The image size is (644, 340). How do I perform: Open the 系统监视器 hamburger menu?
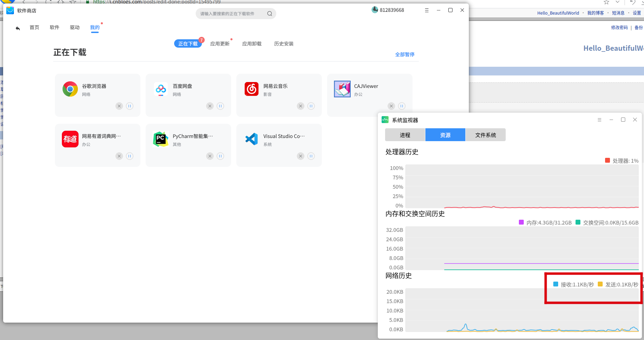tap(600, 120)
